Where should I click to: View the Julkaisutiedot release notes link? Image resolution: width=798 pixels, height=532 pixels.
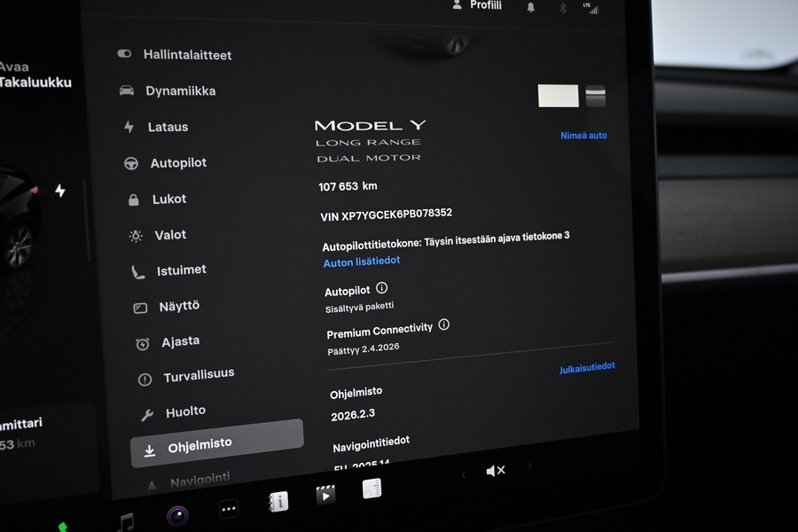tap(586, 368)
